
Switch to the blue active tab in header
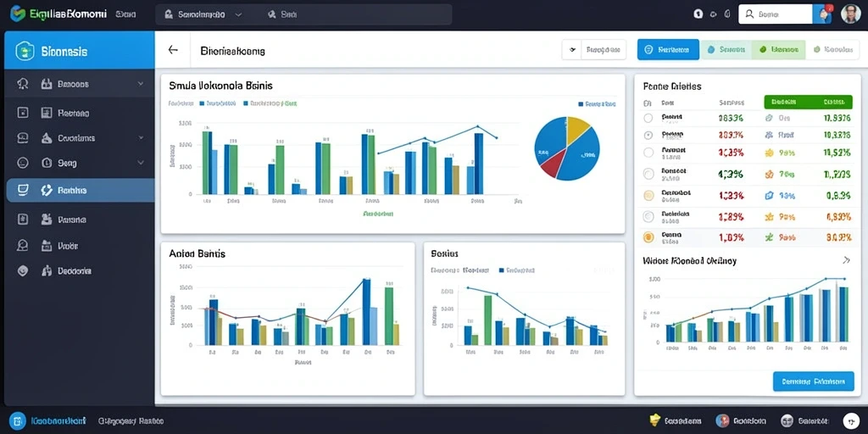(668, 49)
